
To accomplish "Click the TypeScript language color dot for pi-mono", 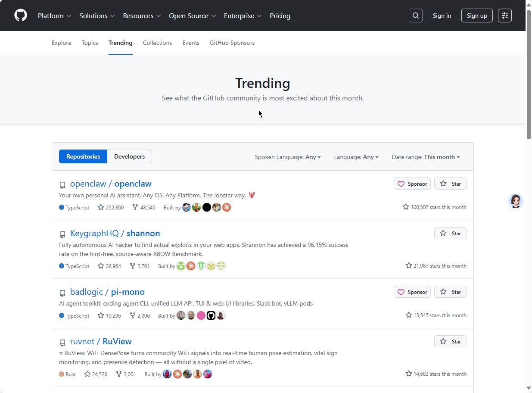I will (x=61, y=315).
